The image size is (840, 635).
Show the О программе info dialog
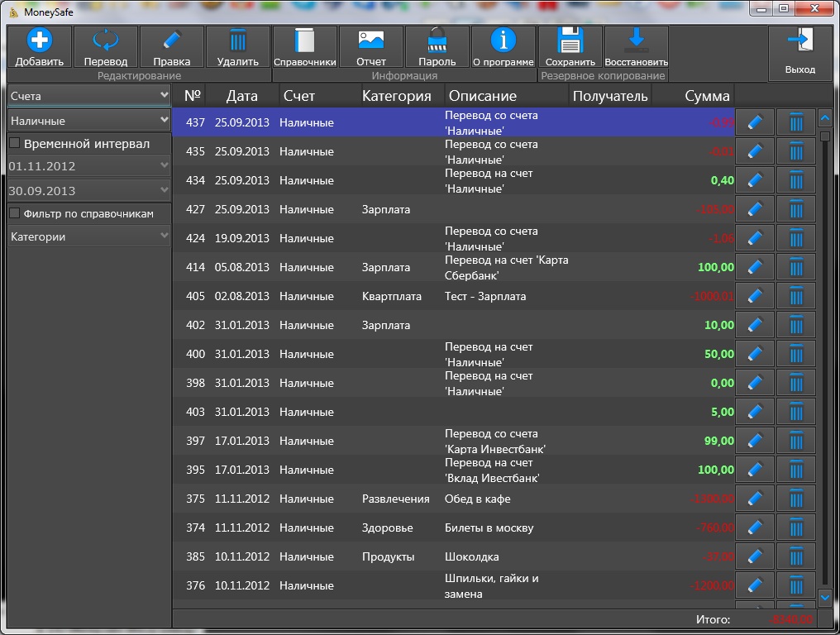coord(504,46)
